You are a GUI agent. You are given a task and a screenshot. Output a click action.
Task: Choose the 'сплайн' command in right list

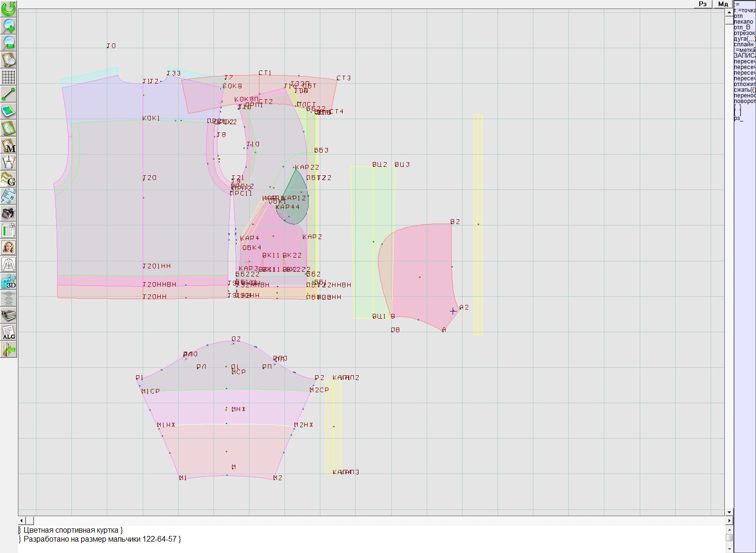click(744, 44)
